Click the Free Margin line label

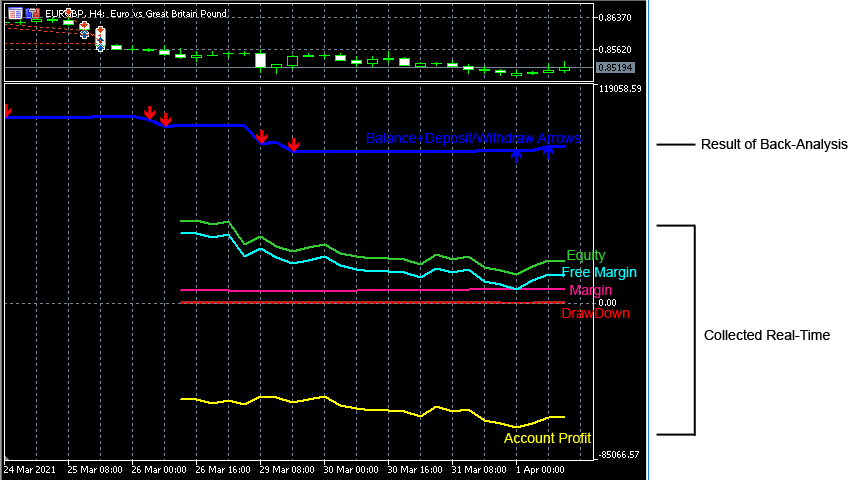599,272
